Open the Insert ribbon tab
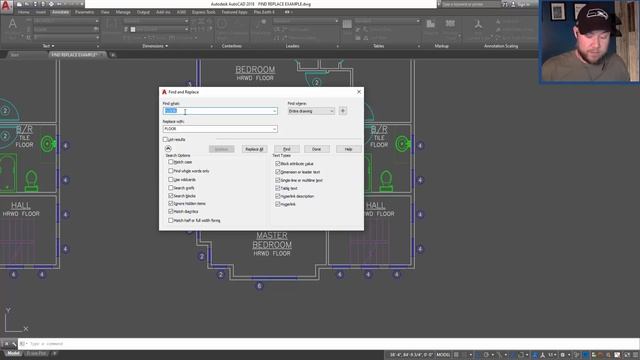This screenshot has height=360, width=640. point(40,12)
